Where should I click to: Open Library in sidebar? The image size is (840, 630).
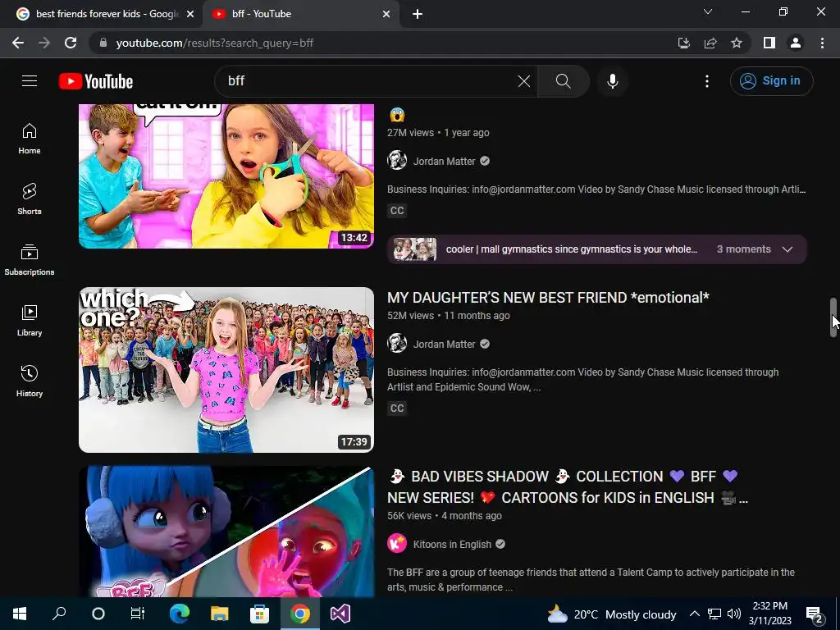[30, 321]
